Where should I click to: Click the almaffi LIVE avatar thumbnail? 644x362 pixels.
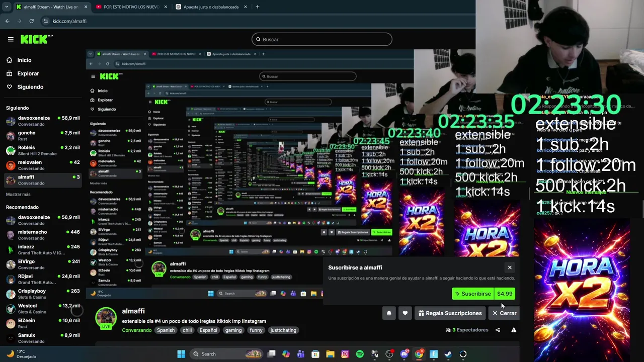(x=106, y=319)
